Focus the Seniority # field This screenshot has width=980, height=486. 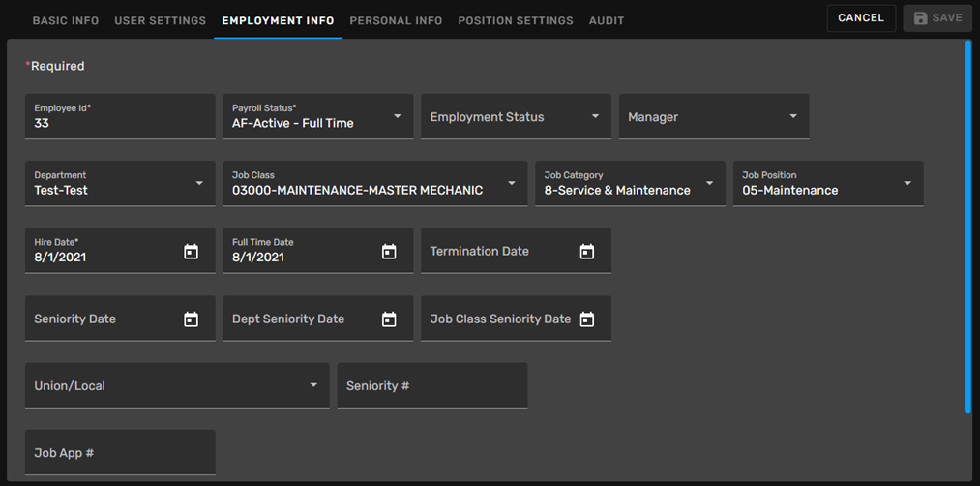tap(432, 385)
